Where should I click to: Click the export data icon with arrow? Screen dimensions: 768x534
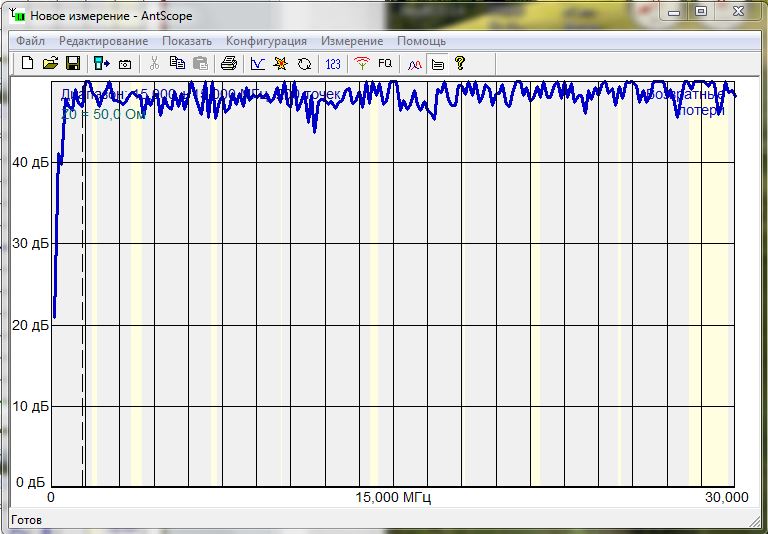(102, 63)
